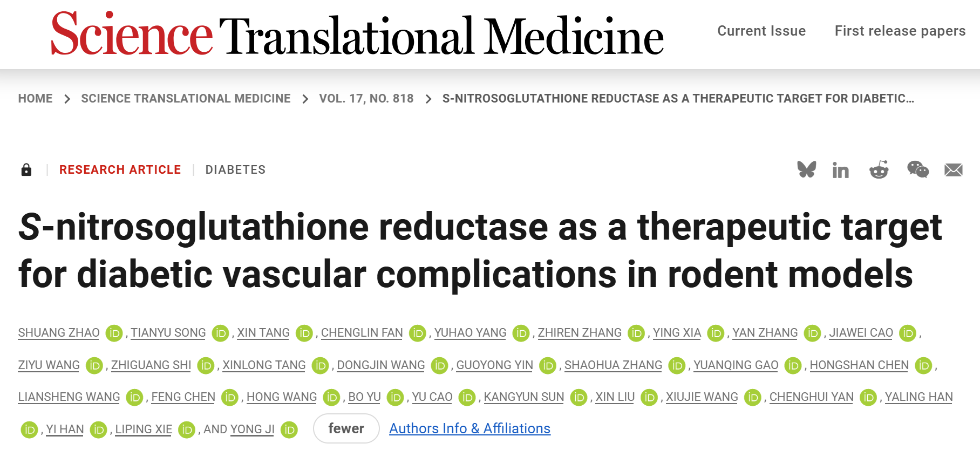Open Science Translational Medicine breadcrumb

coord(186,99)
